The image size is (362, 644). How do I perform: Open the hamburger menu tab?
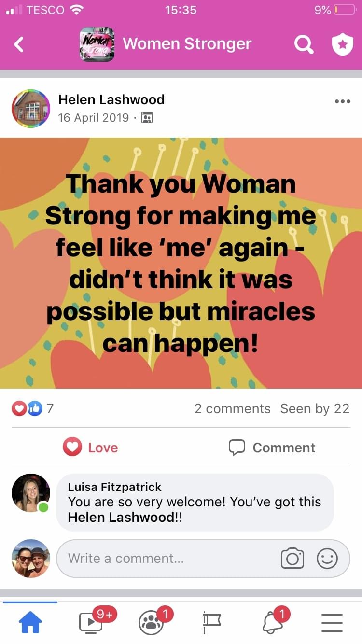[x=332, y=623]
